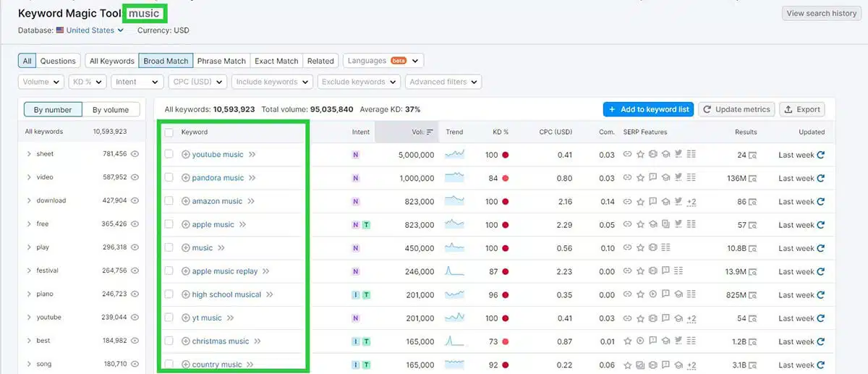
Task: Select the Phrase Match tab
Action: tap(221, 61)
